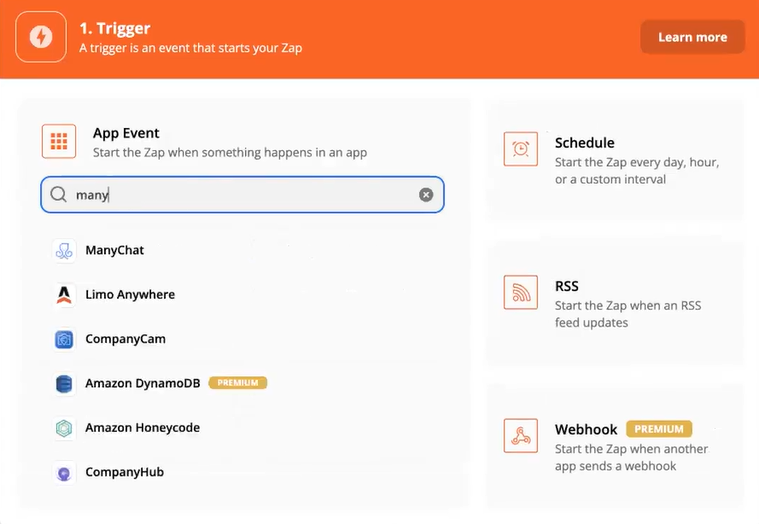Click 'Start the Zap when an RSS feed updates'
The height and width of the screenshot is (524, 759).
click(628, 314)
